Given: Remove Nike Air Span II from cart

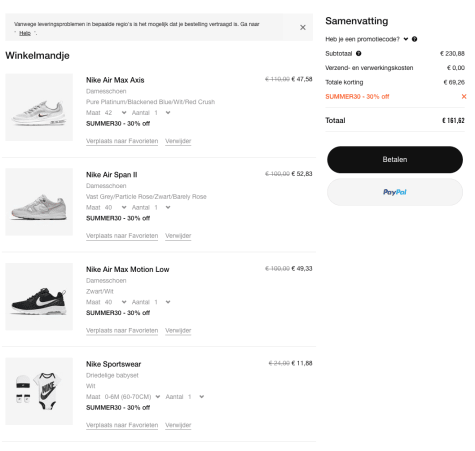Looking at the screenshot, I should (178, 236).
